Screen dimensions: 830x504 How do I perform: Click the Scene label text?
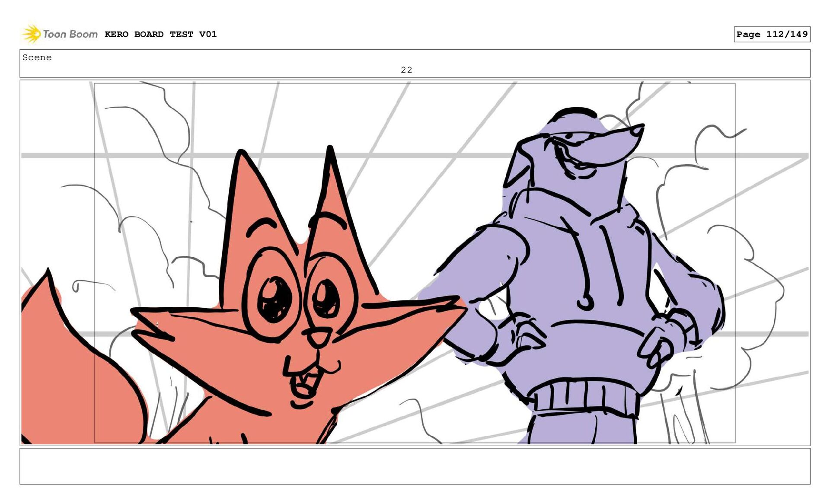click(x=37, y=57)
